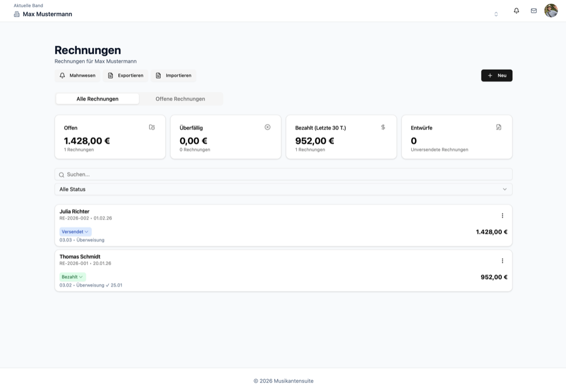Image resolution: width=566 pixels, height=392 pixels.
Task: Open the Alle Status filter dropdown
Action: (284, 189)
